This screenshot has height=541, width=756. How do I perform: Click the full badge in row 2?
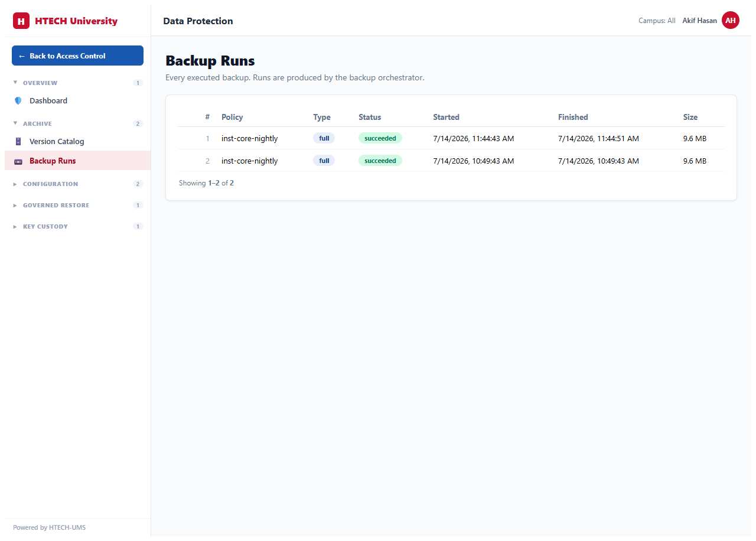coord(324,161)
